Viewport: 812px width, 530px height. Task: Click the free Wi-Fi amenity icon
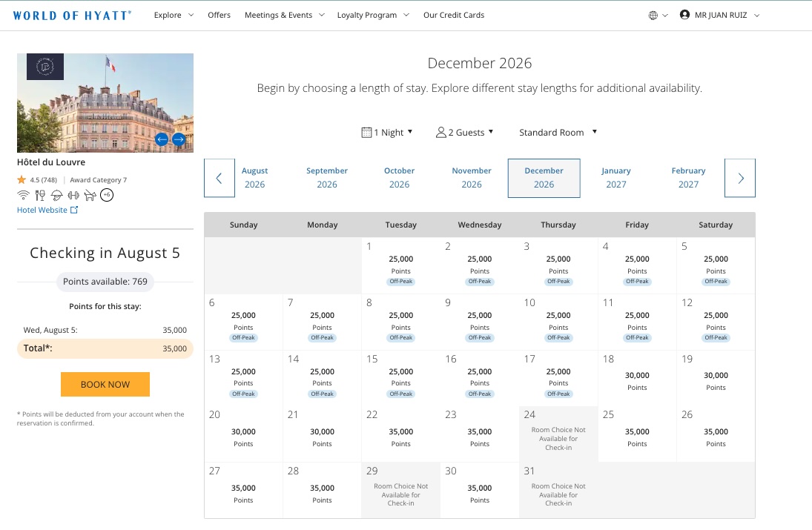coord(23,195)
